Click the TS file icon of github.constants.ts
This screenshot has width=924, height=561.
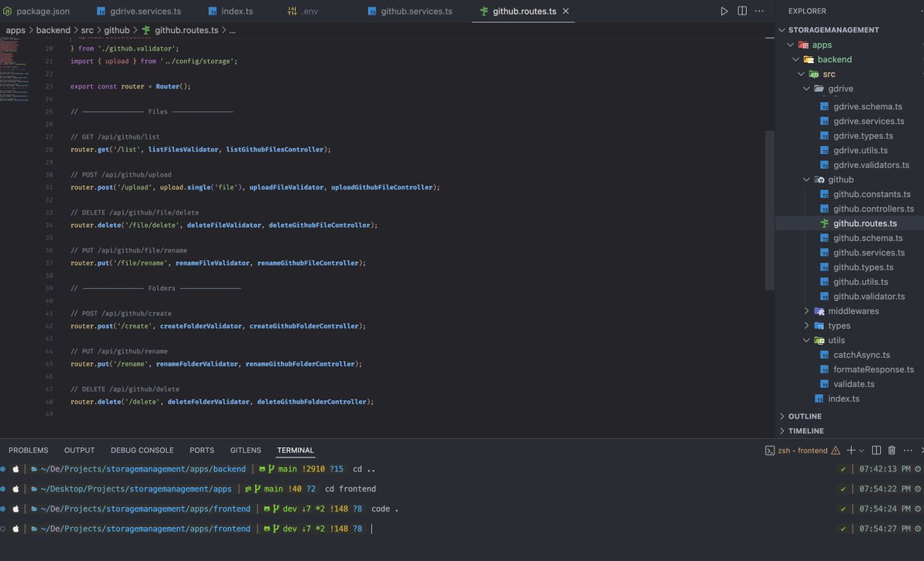point(824,194)
